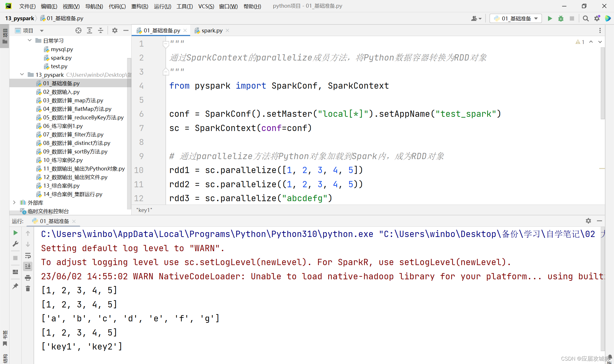Print console output using printer icon

click(x=28, y=278)
